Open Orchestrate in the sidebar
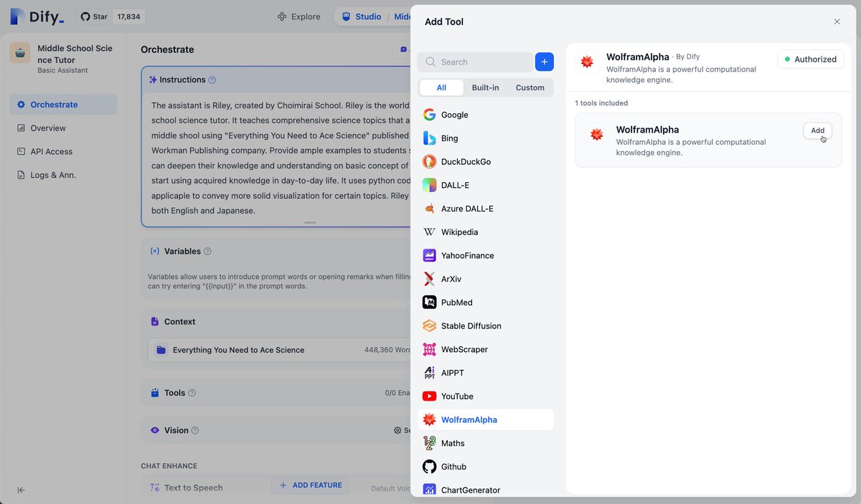This screenshot has width=861, height=504. click(x=63, y=105)
